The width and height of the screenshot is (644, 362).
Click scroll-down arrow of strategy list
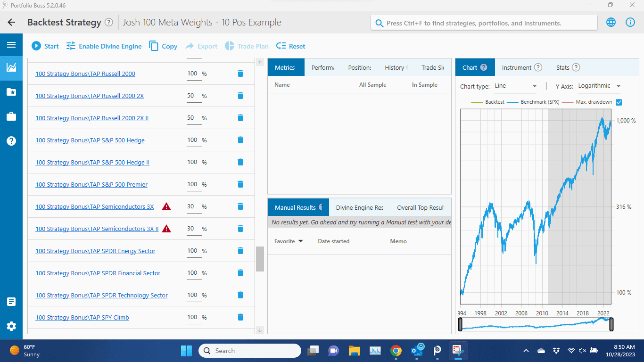click(x=260, y=330)
